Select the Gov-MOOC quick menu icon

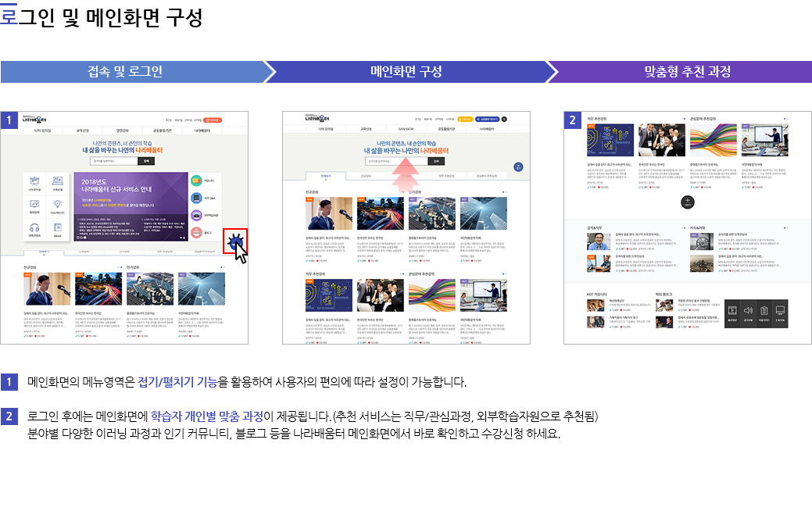pos(58,206)
